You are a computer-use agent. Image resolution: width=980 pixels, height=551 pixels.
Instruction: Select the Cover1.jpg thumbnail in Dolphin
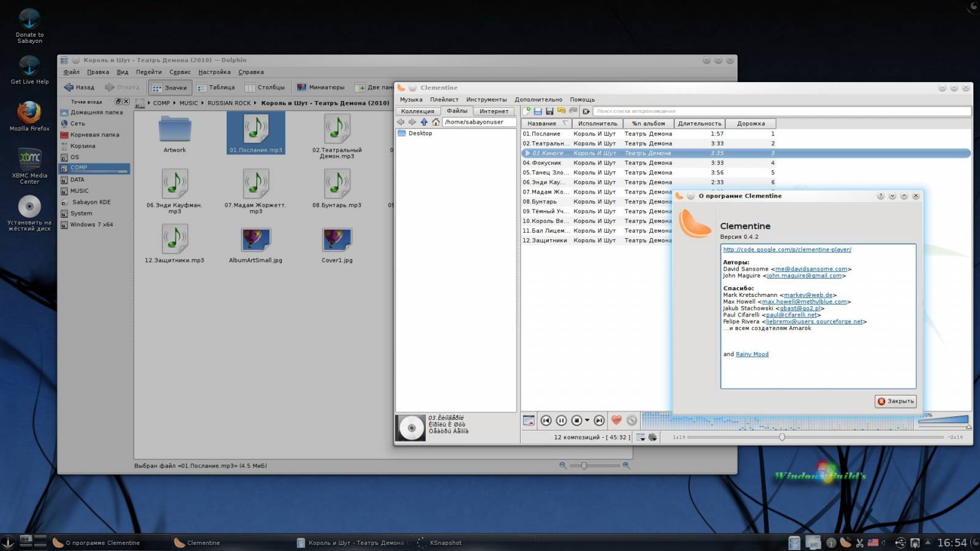coord(337,245)
